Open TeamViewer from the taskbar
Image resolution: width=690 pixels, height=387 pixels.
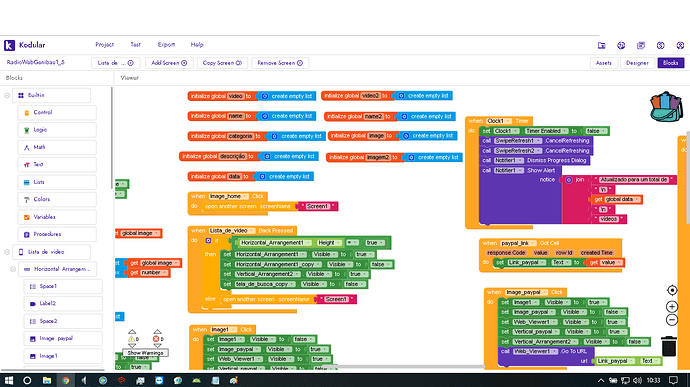[159, 380]
